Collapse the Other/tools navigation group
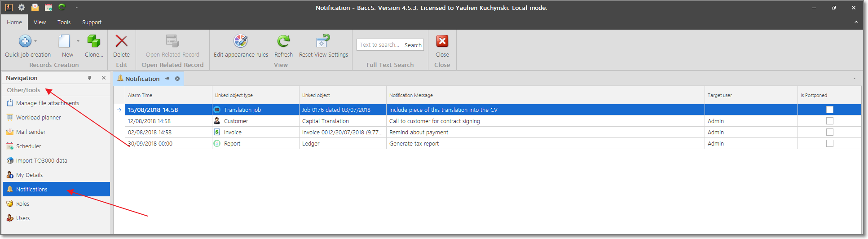The width and height of the screenshot is (868, 239). [57, 90]
